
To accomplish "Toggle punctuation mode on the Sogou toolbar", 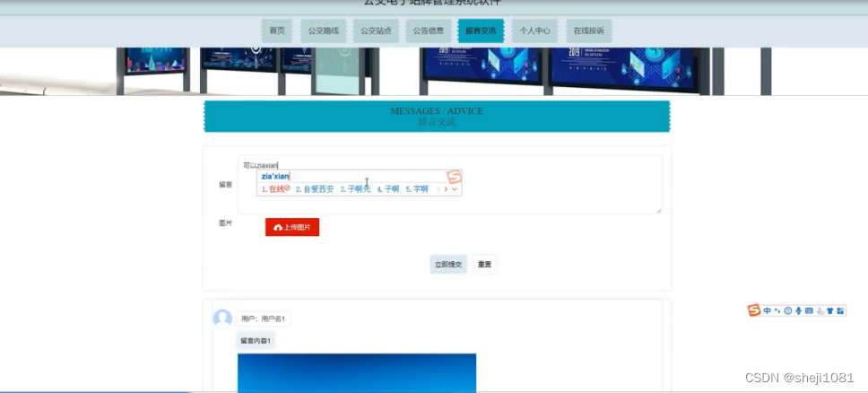I will click(x=777, y=310).
